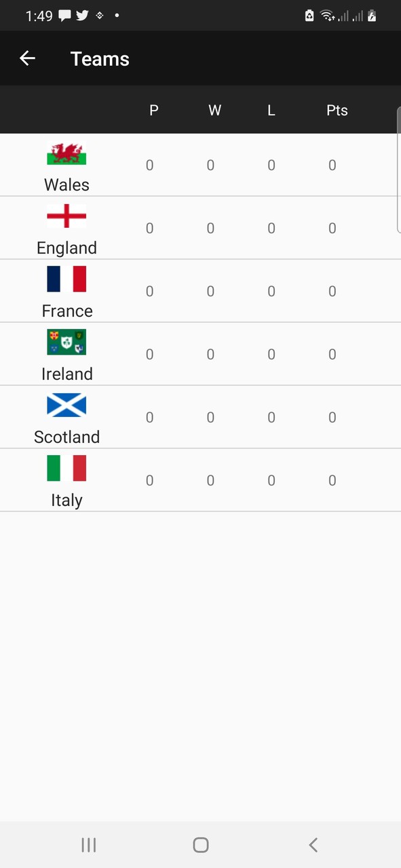Select the Ireland flag icon
This screenshot has width=401, height=868.
coord(66,342)
